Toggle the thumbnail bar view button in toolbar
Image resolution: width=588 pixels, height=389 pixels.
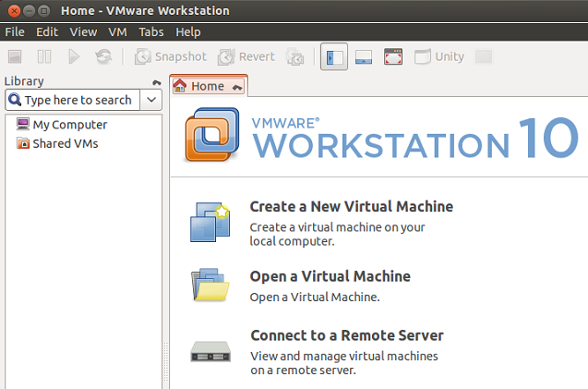pyautogui.click(x=363, y=57)
